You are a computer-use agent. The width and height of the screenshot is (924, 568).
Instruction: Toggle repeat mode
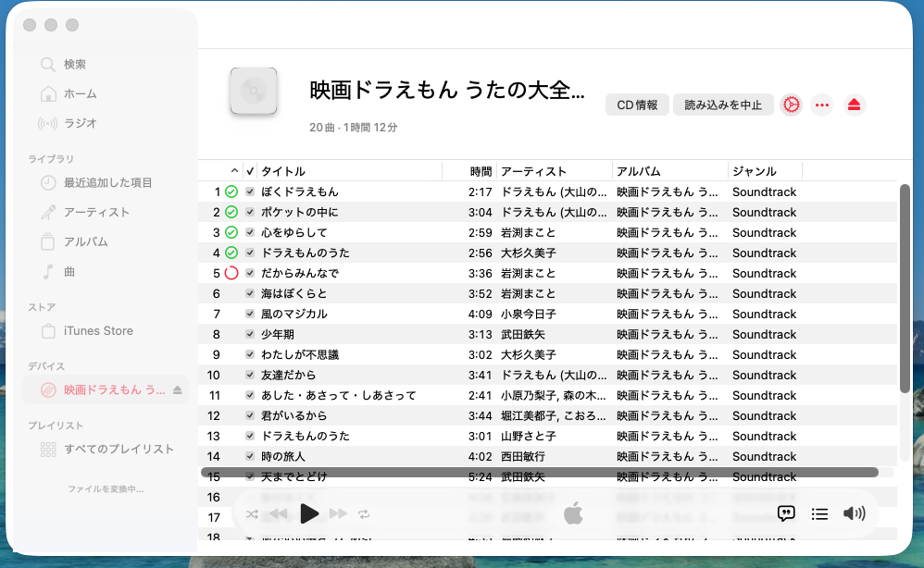pyautogui.click(x=364, y=513)
